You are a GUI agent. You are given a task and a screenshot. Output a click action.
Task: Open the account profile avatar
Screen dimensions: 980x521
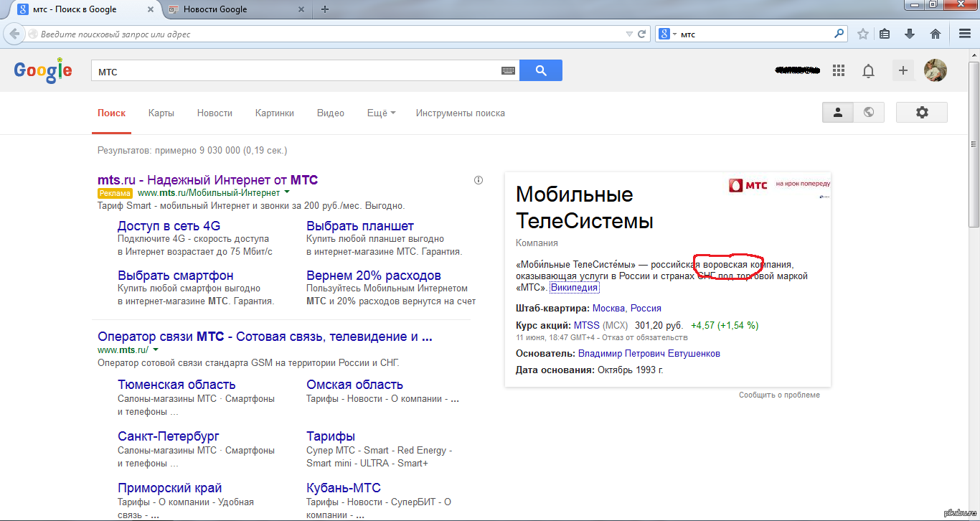tap(935, 70)
